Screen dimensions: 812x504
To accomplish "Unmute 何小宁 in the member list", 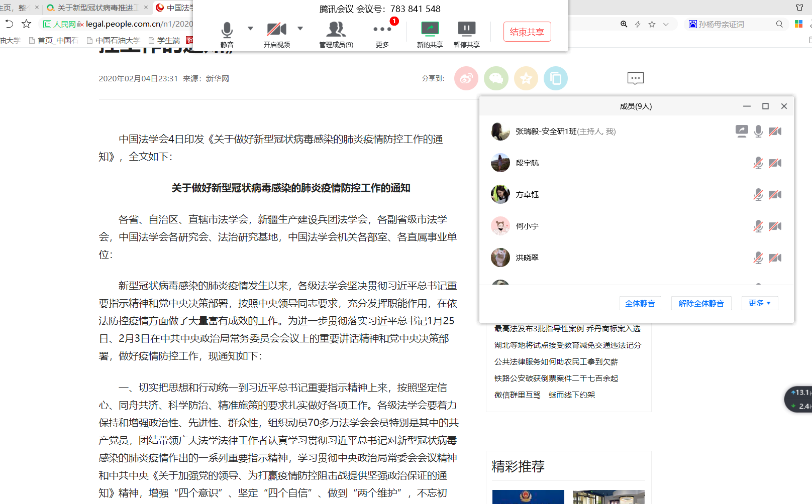I will pos(758,226).
